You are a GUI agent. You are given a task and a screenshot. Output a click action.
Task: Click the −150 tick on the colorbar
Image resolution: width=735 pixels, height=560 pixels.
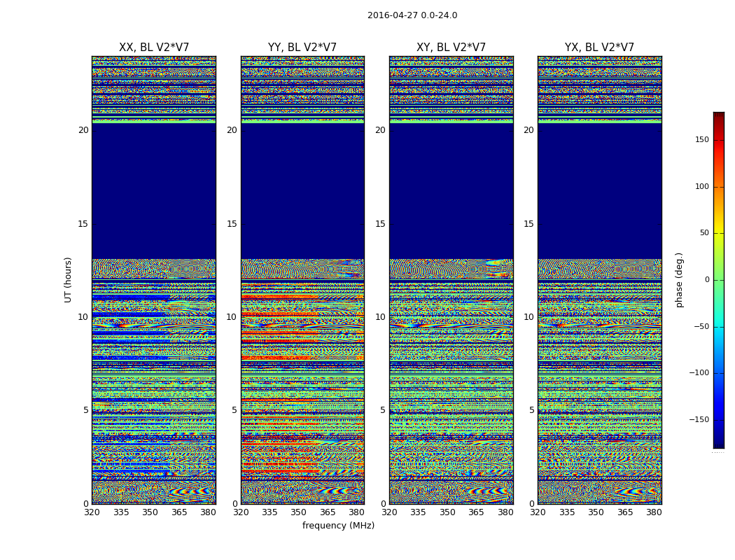pyautogui.click(x=699, y=419)
